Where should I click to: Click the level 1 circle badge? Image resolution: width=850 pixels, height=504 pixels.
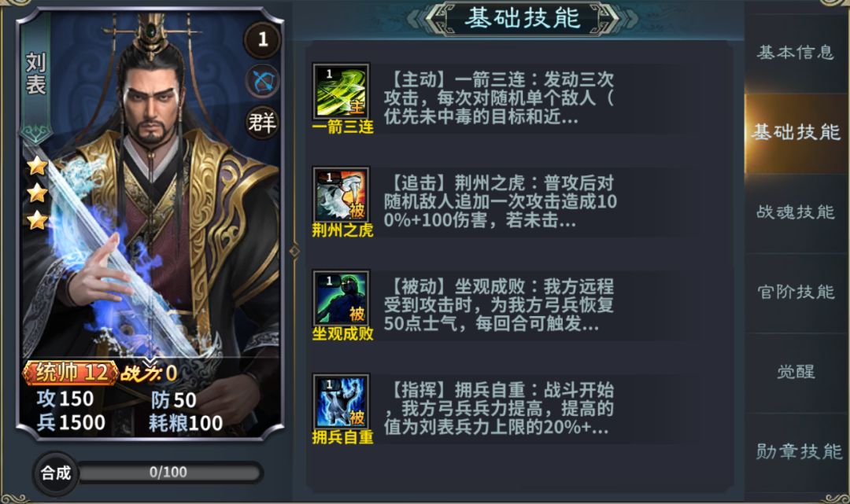coord(263,39)
